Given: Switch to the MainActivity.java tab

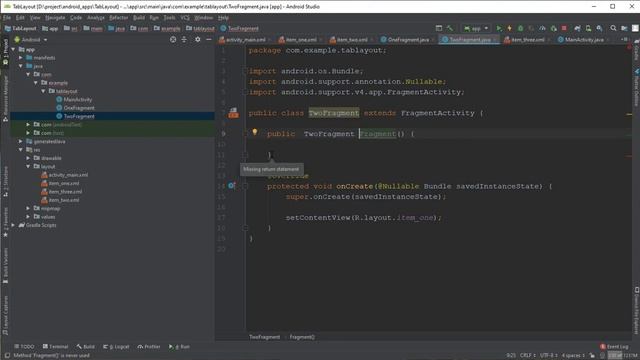Looking at the screenshot, I should click(583, 40).
